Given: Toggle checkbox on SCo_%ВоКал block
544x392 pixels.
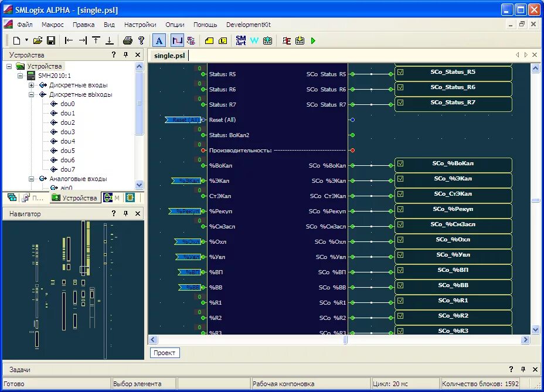Looking at the screenshot, I should (x=400, y=163).
